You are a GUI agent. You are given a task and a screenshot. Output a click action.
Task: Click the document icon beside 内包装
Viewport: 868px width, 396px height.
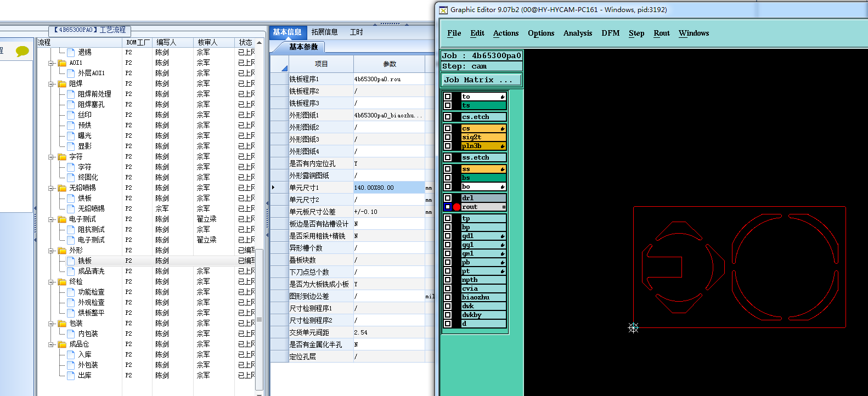click(x=71, y=334)
